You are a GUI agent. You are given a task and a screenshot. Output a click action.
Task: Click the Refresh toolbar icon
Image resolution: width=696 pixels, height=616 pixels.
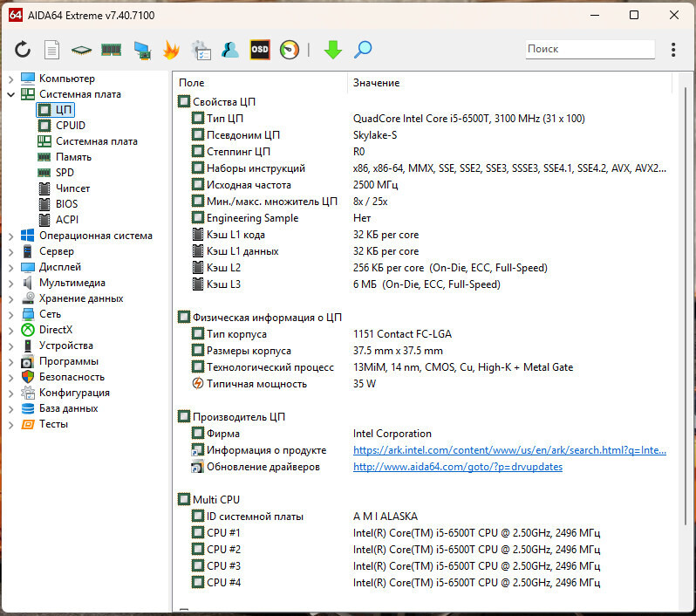(23, 50)
